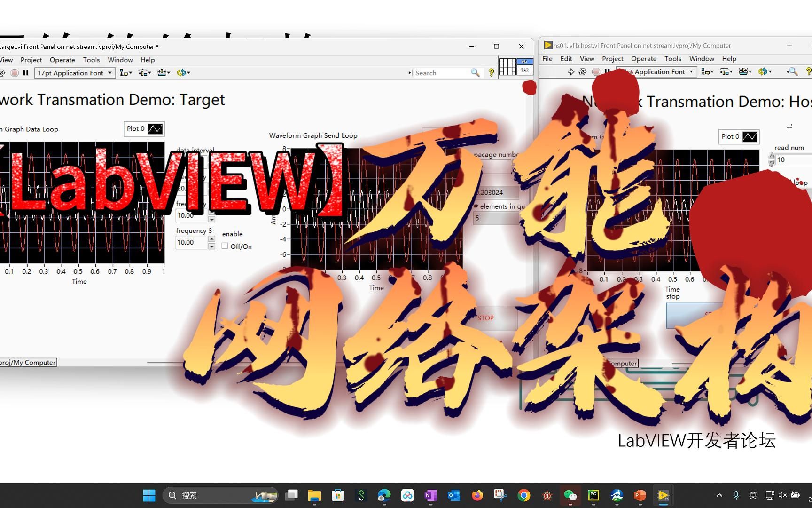Open Resize Objects menu in host.vi window
This screenshot has width=812, height=508.
[x=745, y=72]
